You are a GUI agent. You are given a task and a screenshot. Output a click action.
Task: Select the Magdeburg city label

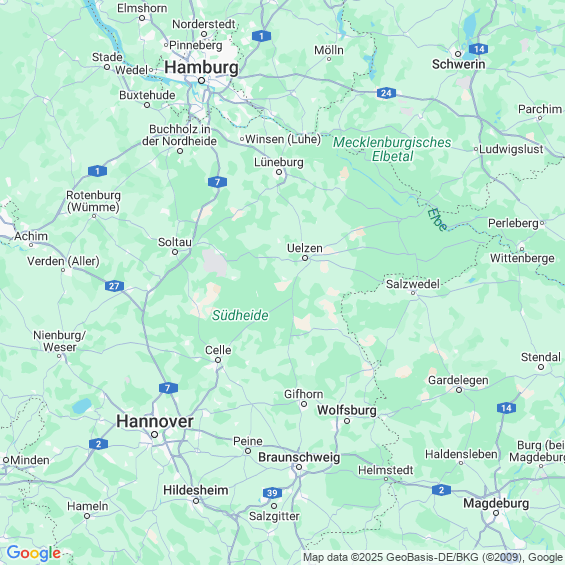point(496,503)
